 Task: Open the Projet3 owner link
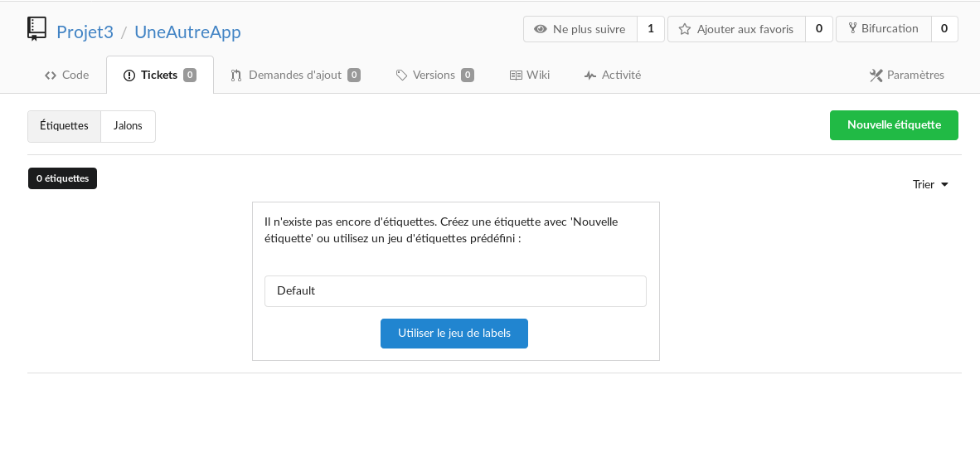coord(85,32)
